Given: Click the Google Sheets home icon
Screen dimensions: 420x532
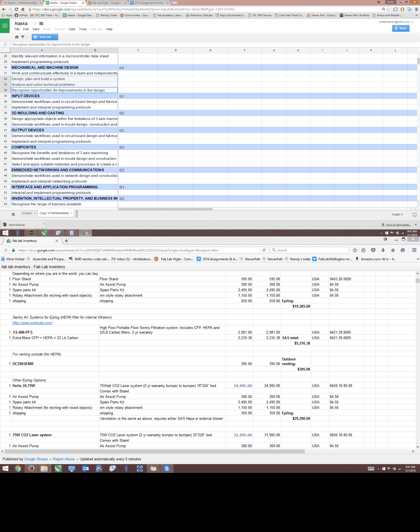Looking at the screenshot, I should [x=5, y=26].
